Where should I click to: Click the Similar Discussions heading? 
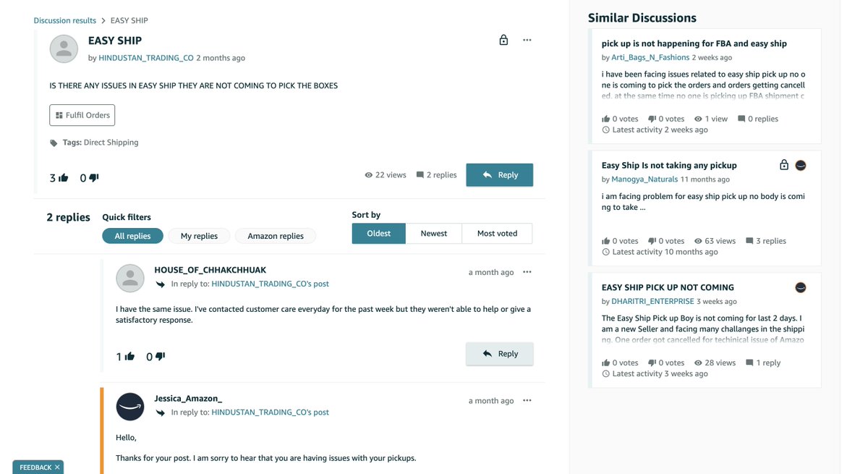[x=642, y=18]
